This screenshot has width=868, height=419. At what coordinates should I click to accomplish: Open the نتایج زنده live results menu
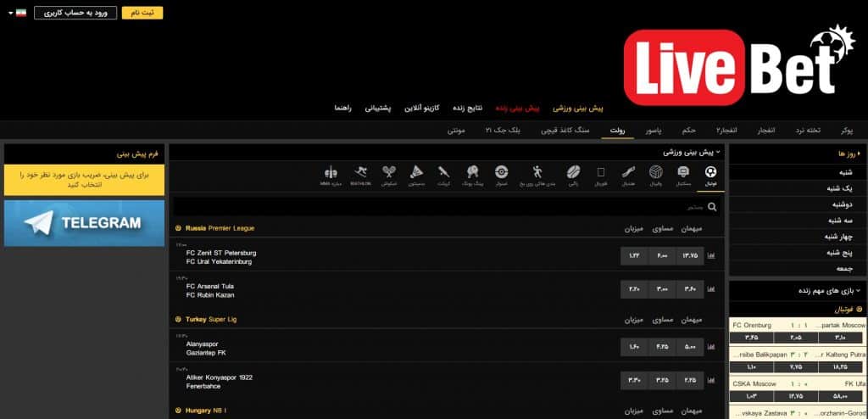pyautogui.click(x=468, y=108)
